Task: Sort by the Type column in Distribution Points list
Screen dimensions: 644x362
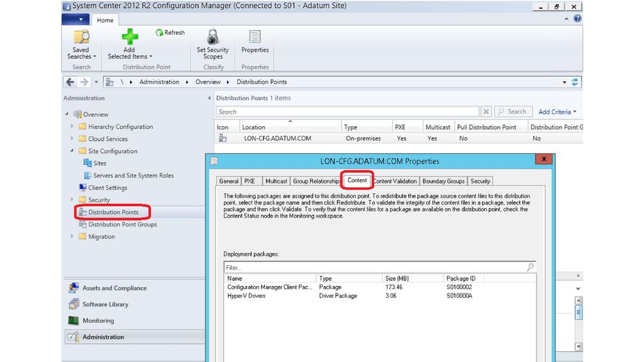Action: (367, 127)
